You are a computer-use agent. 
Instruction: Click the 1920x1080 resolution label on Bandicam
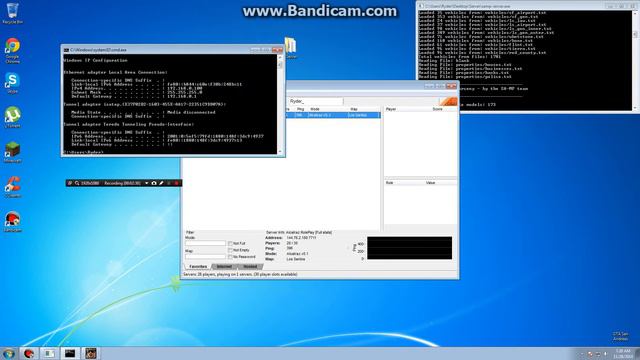(90, 183)
